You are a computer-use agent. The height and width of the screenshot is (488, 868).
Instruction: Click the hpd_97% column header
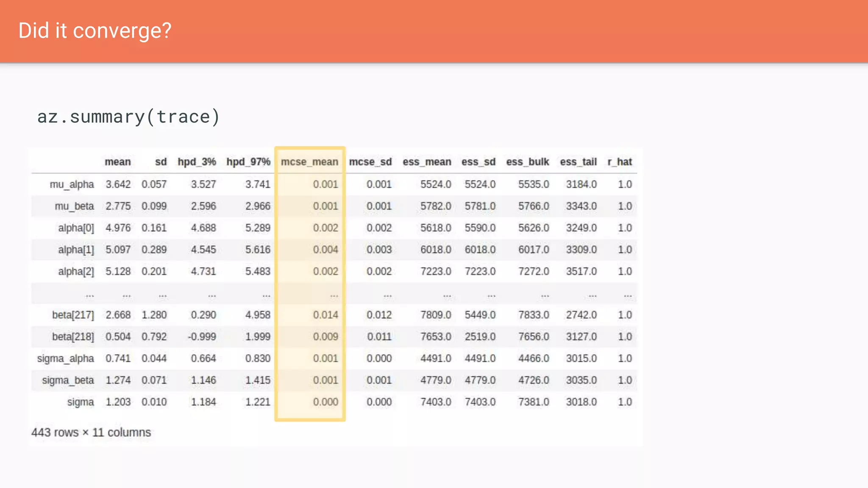pos(248,161)
